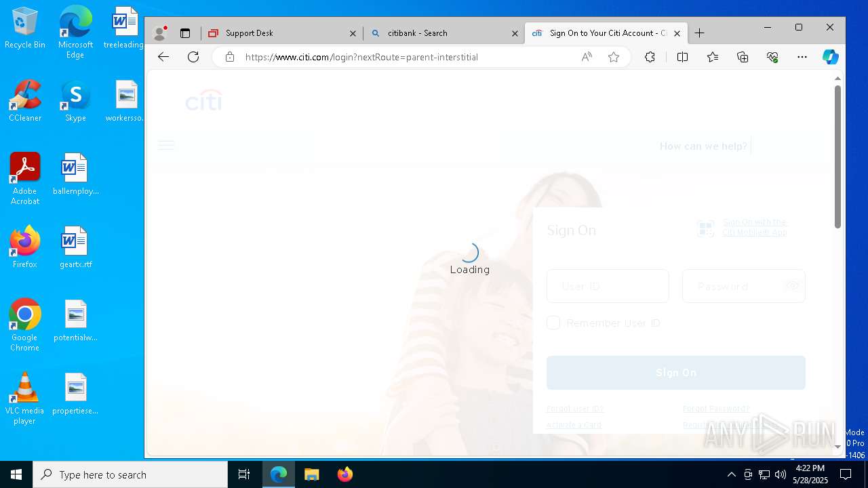
Task: Open VLC media player shortcut
Action: (x=25, y=399)
